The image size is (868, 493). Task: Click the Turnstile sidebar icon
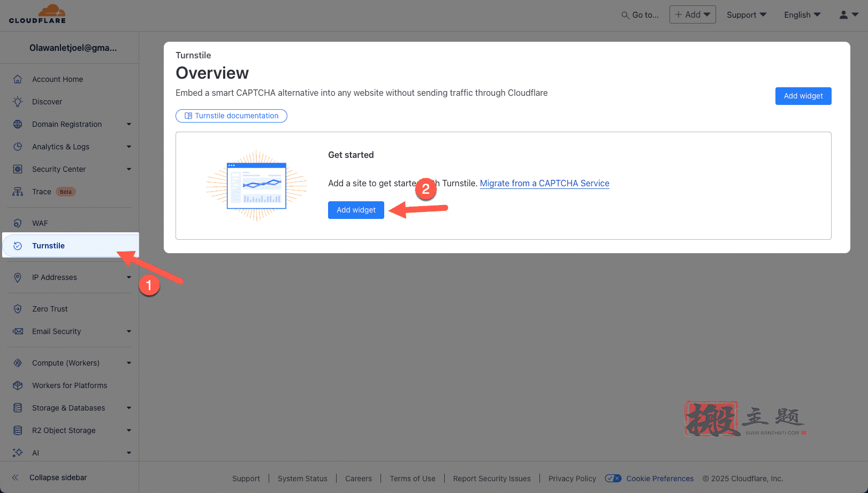point(18,246)
